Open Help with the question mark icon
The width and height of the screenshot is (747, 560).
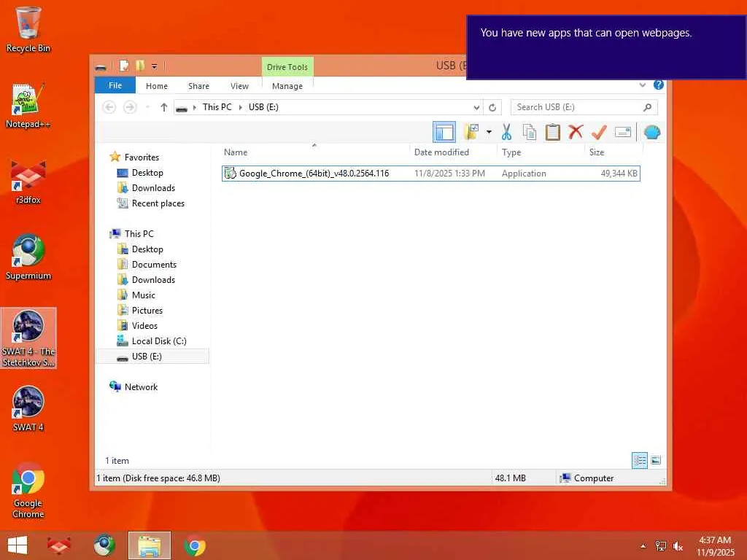pyautogui.click(x=659, y=85)
